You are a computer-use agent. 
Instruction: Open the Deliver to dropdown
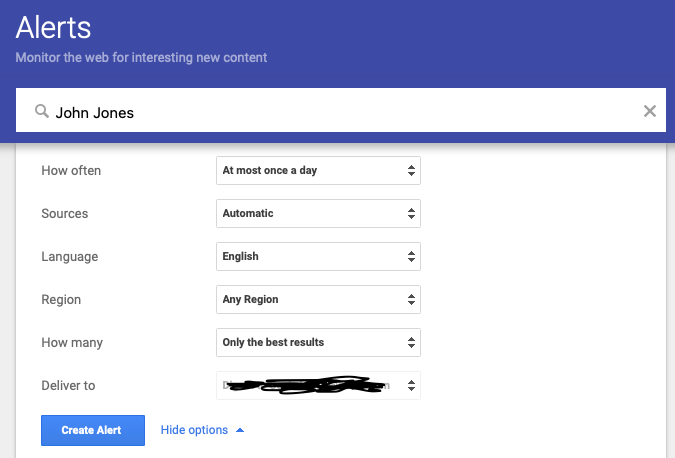318,386
